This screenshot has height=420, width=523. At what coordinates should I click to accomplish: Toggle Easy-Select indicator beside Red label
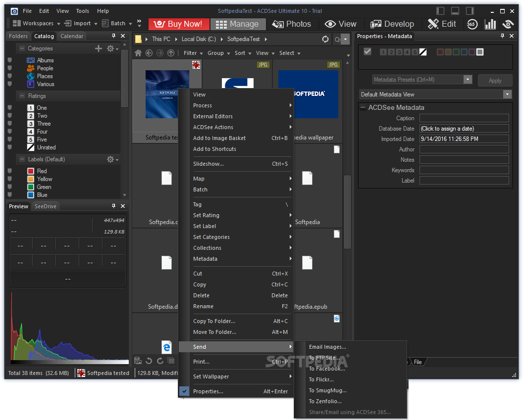[x=10, y=171]
